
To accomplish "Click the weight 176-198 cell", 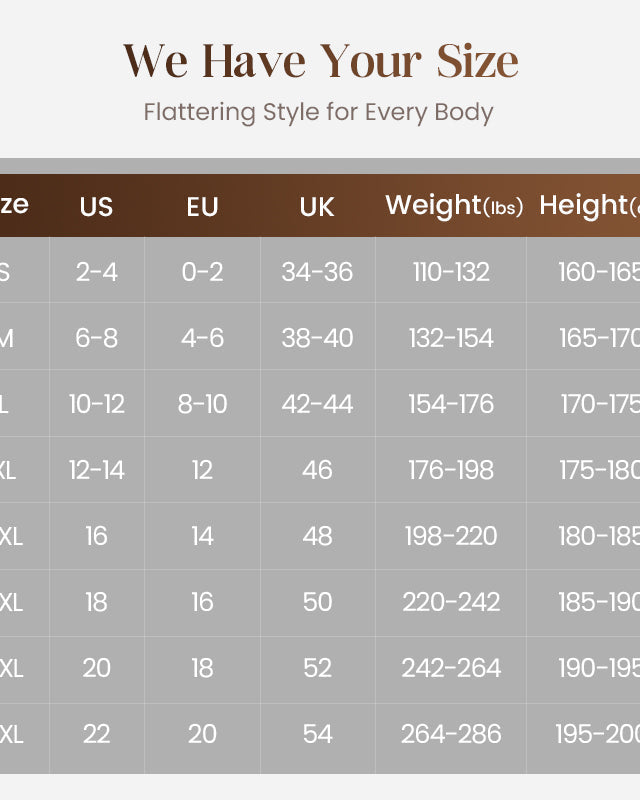I will click(451, 470).
